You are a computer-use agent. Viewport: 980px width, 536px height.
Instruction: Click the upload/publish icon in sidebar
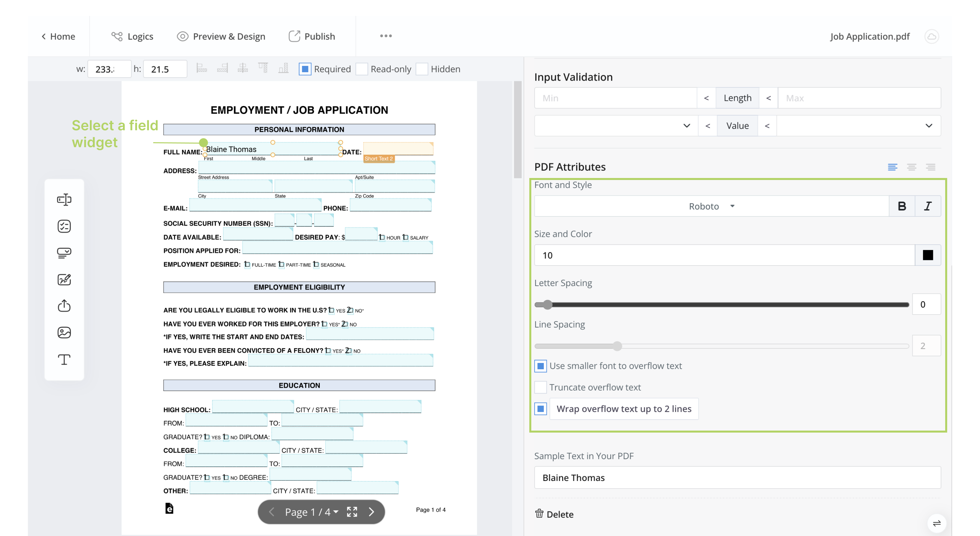64,306
